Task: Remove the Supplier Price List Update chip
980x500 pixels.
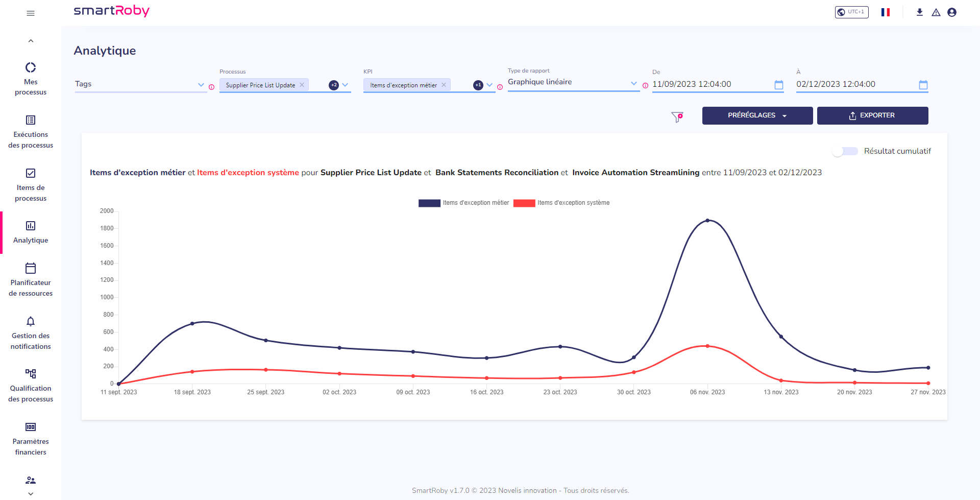Action: point(302,85)
